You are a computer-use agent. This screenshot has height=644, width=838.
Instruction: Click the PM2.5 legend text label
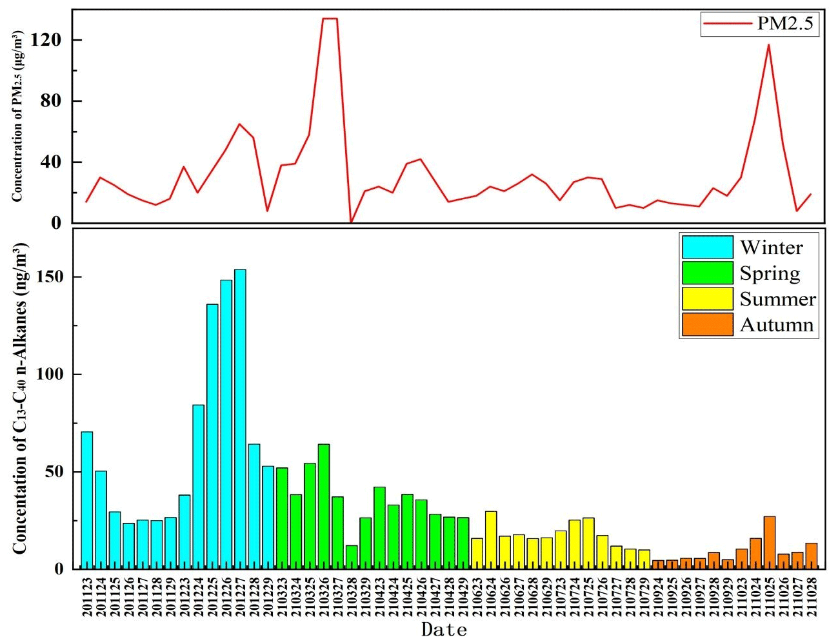785,25
